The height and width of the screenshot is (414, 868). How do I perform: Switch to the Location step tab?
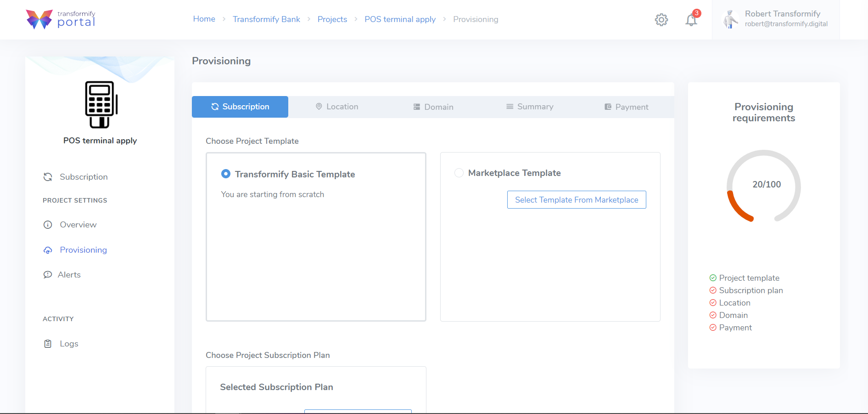click(x=337, y=107)
